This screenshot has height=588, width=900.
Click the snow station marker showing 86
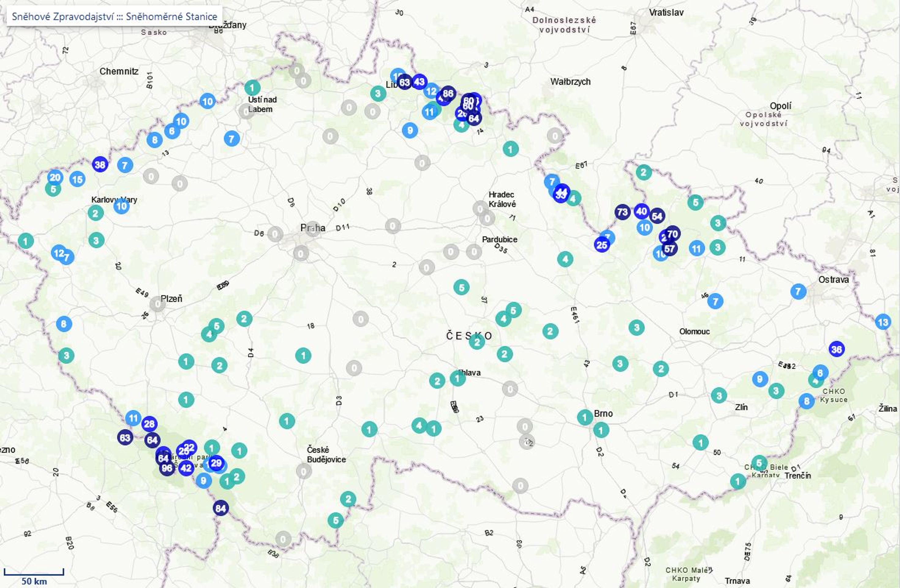click(x=448, y=93)
